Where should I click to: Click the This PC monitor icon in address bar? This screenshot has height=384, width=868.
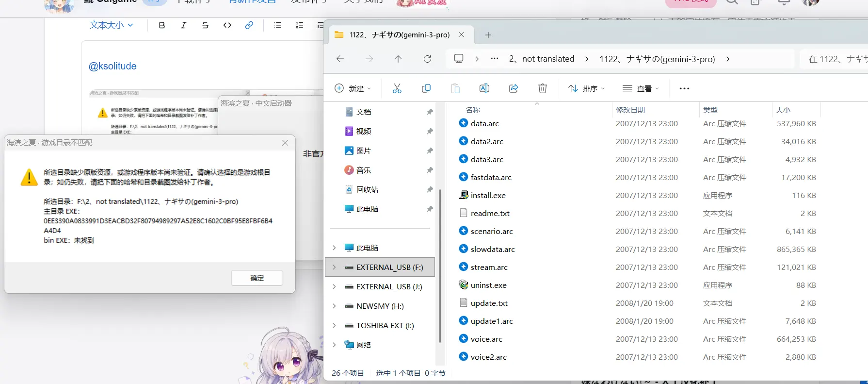tap(459, 59)
